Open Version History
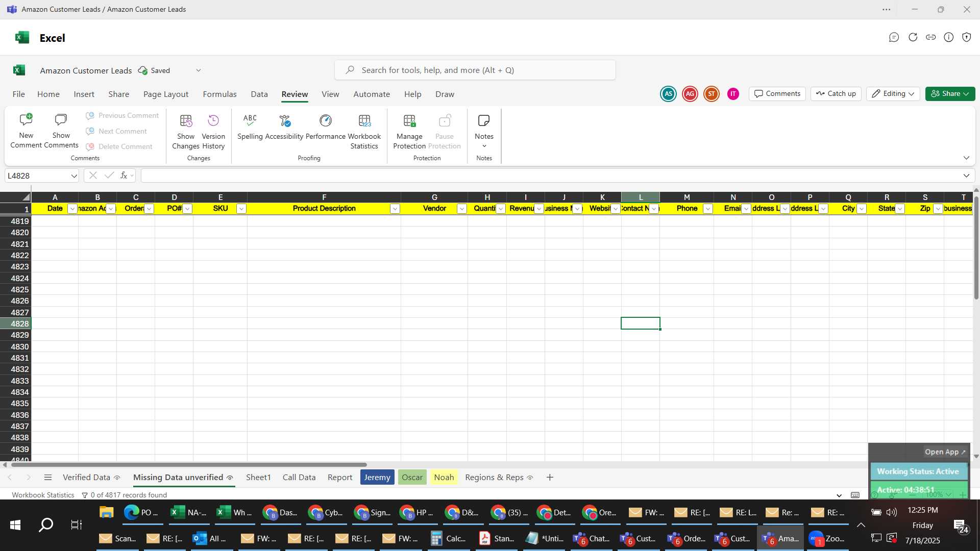The image size is (980, 551). click(213, 132)
